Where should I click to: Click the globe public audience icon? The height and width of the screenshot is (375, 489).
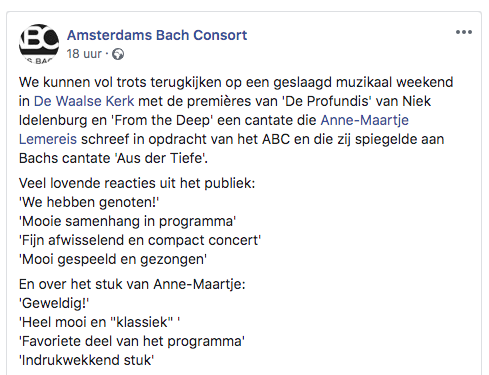pyautogui.click(x=118, y=54)
